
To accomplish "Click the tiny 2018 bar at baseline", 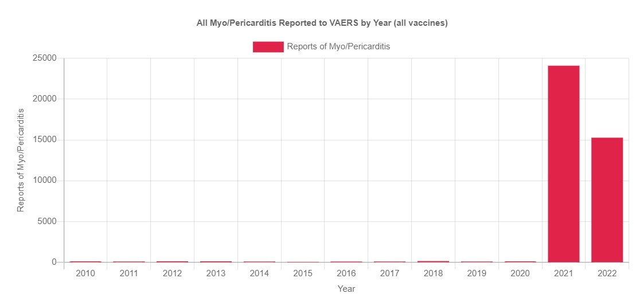I will (433, 261).
